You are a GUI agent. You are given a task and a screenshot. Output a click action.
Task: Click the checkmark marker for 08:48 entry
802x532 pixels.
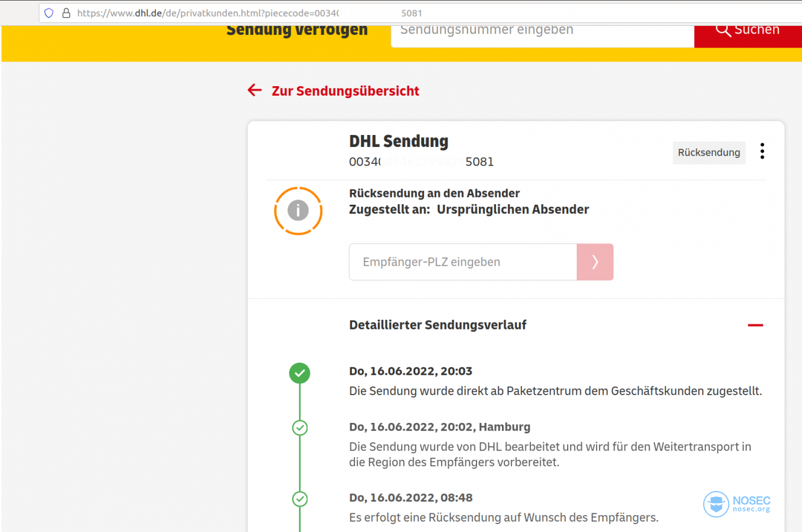tap(299, 499)
